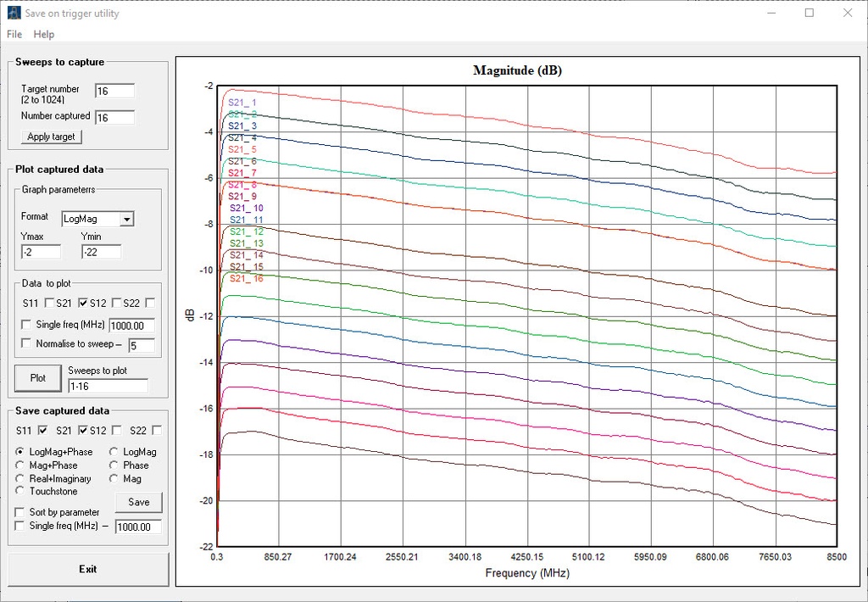Click the S21_ 11 legend label

coord(247,220)
